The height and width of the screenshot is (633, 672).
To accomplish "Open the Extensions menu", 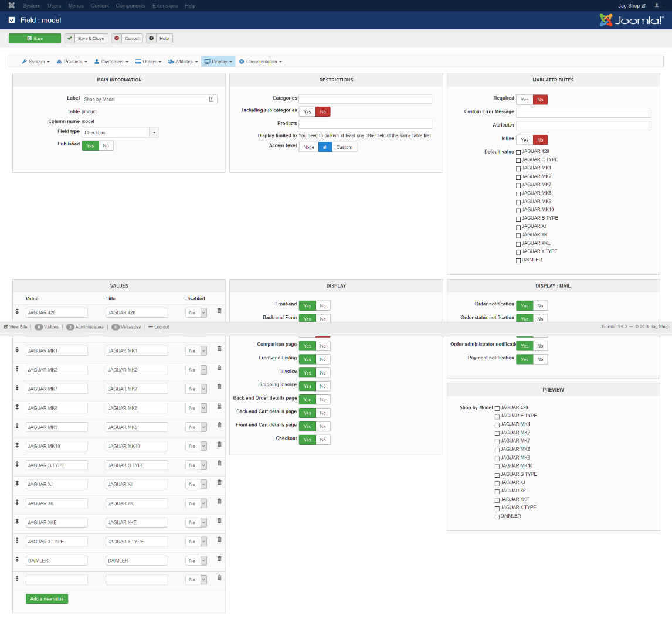I will (165, 6).
